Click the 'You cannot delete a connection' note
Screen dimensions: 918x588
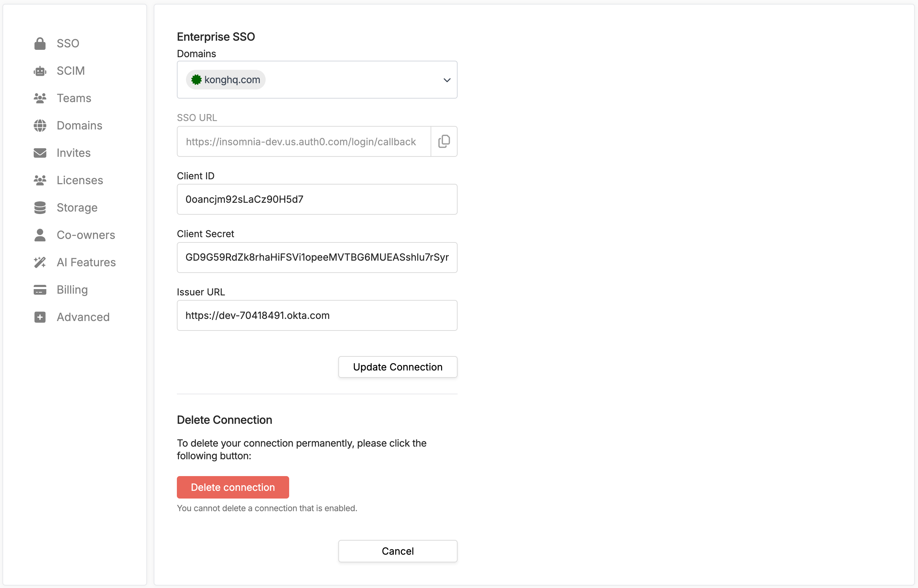click(267, 508)
